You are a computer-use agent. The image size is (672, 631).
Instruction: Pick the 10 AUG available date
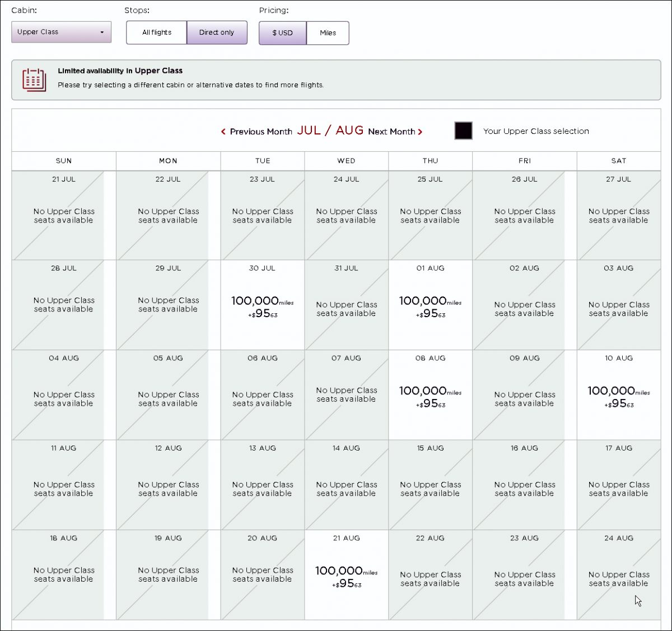coord(618,396)
